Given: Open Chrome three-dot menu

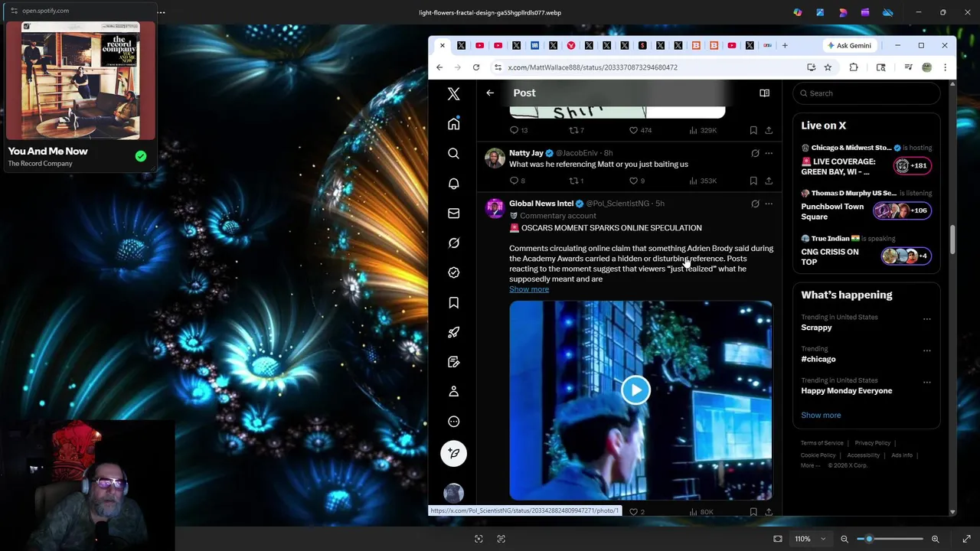Looking at the screenshot, I should pos(945,67).
